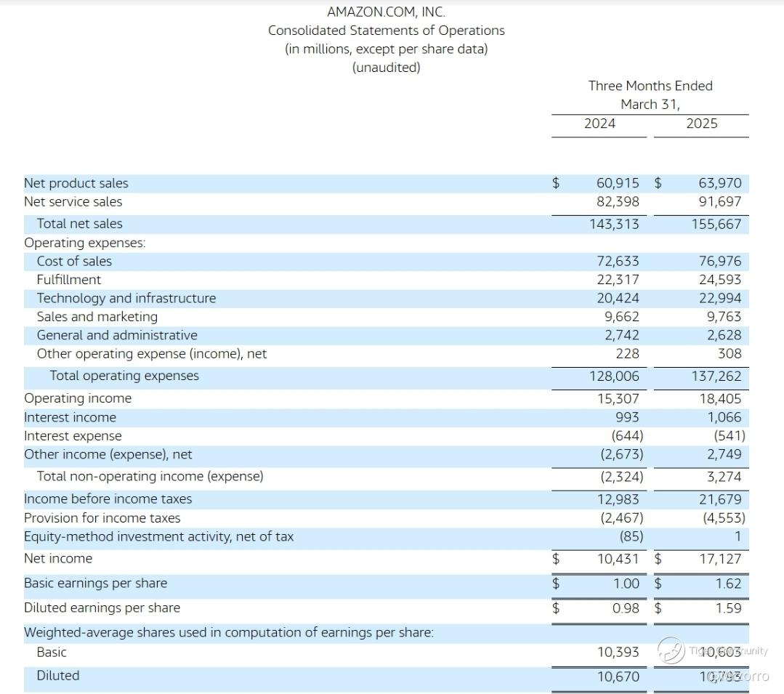Image resolution: width=784 pixels, height=694 pixels.
Task: Click fulfillment value 22,317
Action: pos(618,280)
